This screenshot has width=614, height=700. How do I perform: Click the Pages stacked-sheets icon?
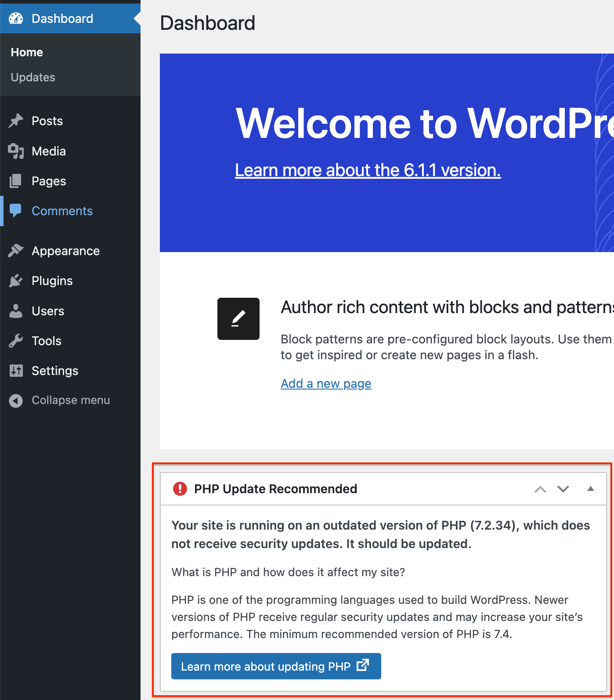tap(16, 181)
